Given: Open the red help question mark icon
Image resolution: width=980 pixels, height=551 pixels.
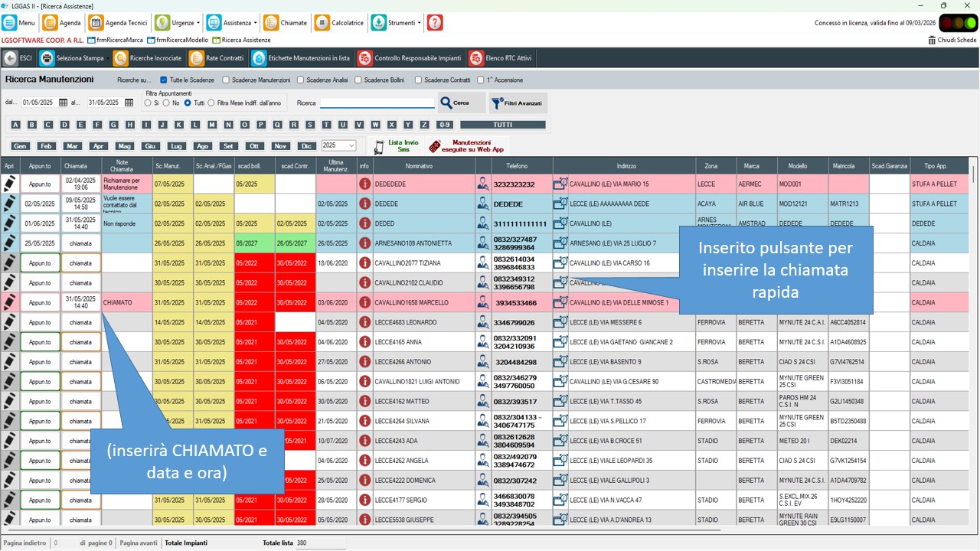Looking at the screenshot, I should [435, 23].
